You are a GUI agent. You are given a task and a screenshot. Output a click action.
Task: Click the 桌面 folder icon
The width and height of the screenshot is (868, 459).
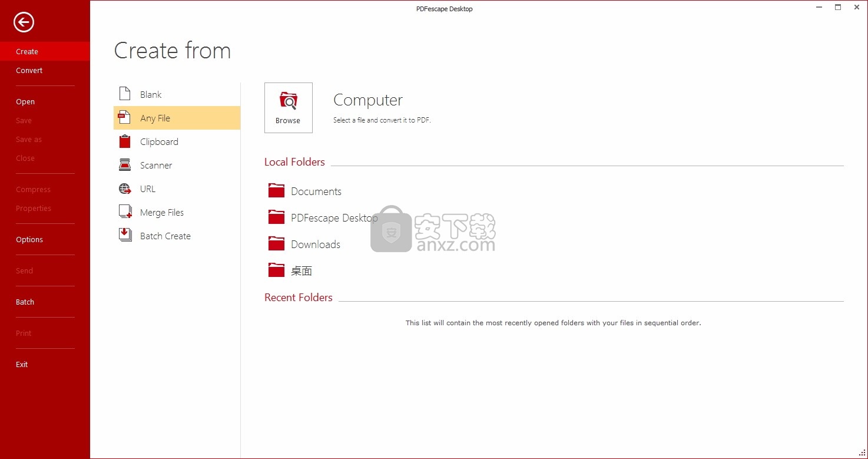[276, 270]
